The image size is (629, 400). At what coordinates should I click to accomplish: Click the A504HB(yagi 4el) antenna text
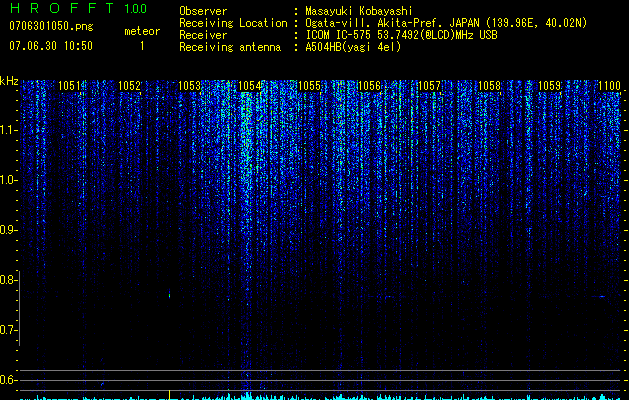tap(353, 47)
